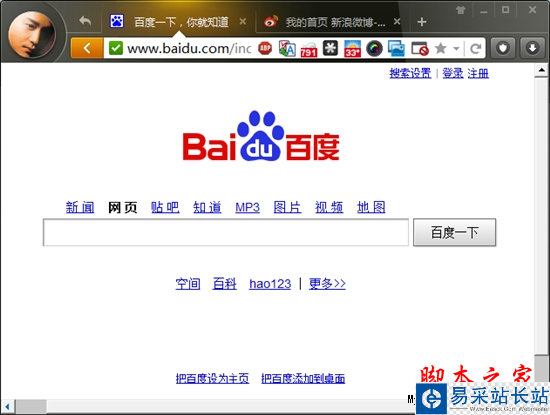Viewport: 550px width, 415px height.
Task: Select the 贴吧 search category
Action: [x=165, y=207]
